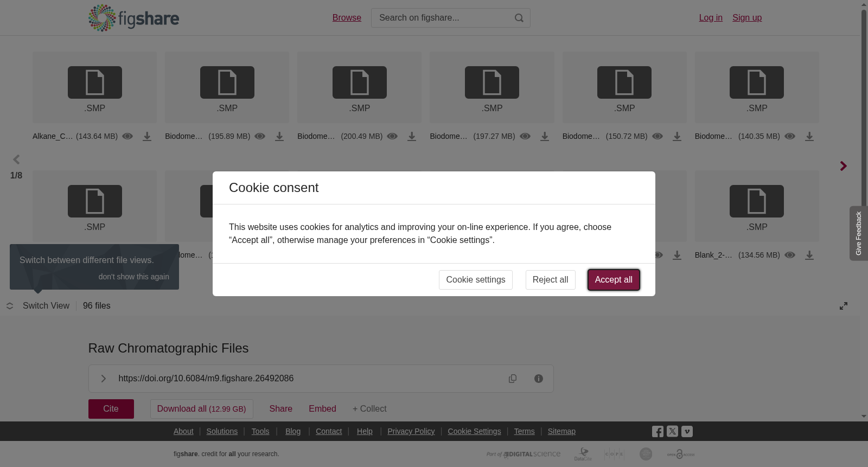This screenshot has height=467, width=868.
Task: Preview the Blank_2 file with the eye icon
Action: pos(790,255)
